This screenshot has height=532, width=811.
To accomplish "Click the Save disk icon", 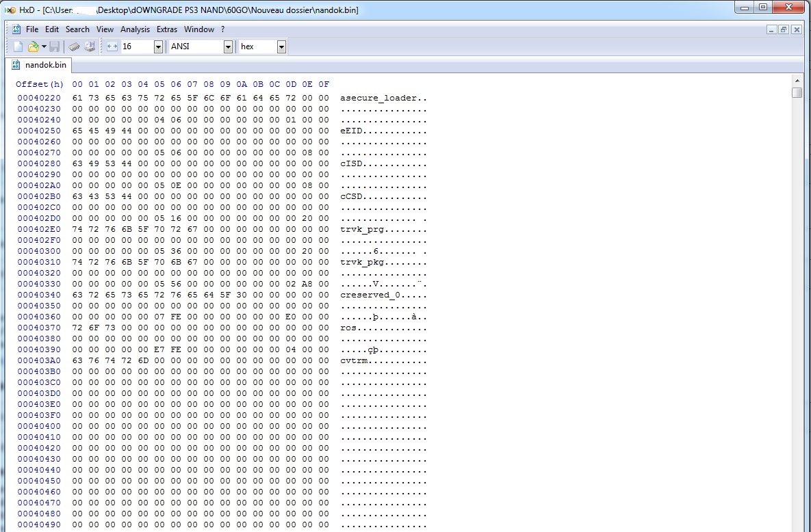I will coord(54,46).
